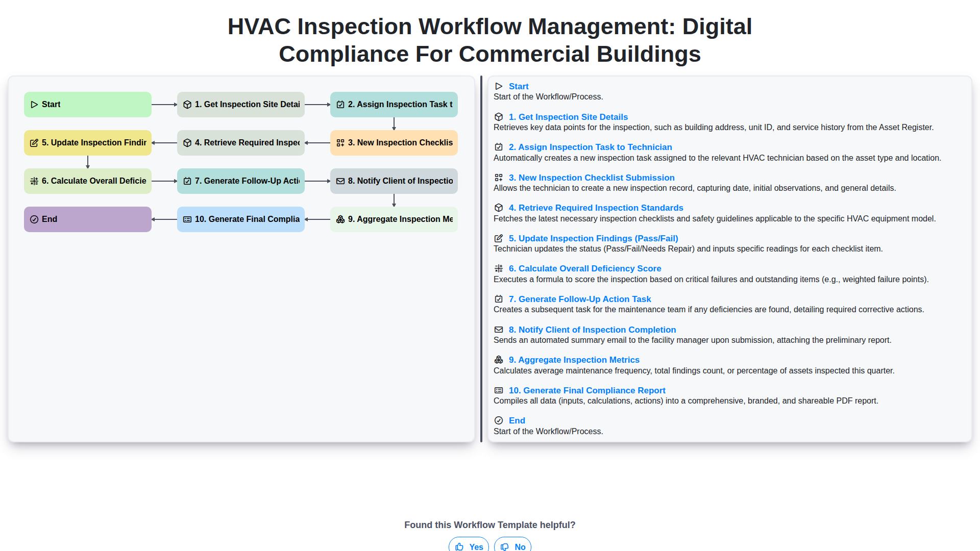Open the 1. Get Inspection Site Details link
Viewport: 980px width, 551px height.
click(x=568, y=117)
